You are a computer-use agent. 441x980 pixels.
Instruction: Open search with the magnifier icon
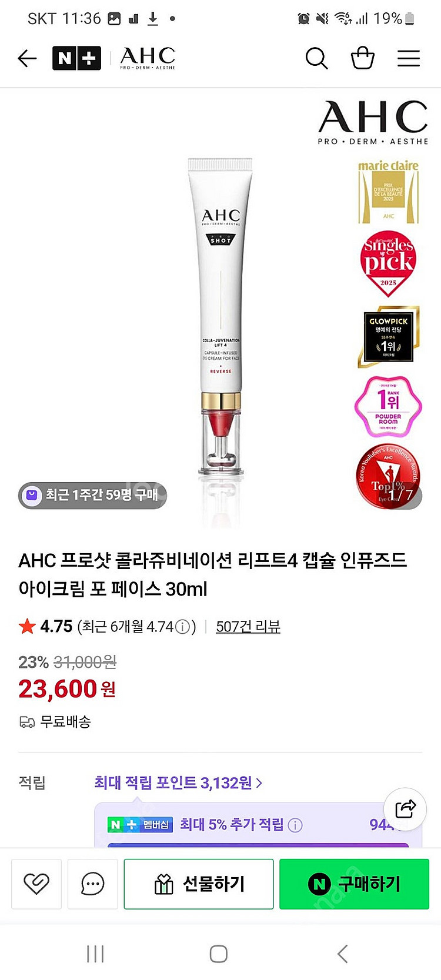(316, 58)
